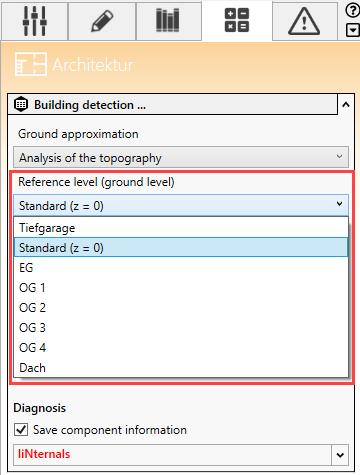The height and width of the screenshot is (475, 360).
Task: Click the Building detection grid icon
Action: 21,105
